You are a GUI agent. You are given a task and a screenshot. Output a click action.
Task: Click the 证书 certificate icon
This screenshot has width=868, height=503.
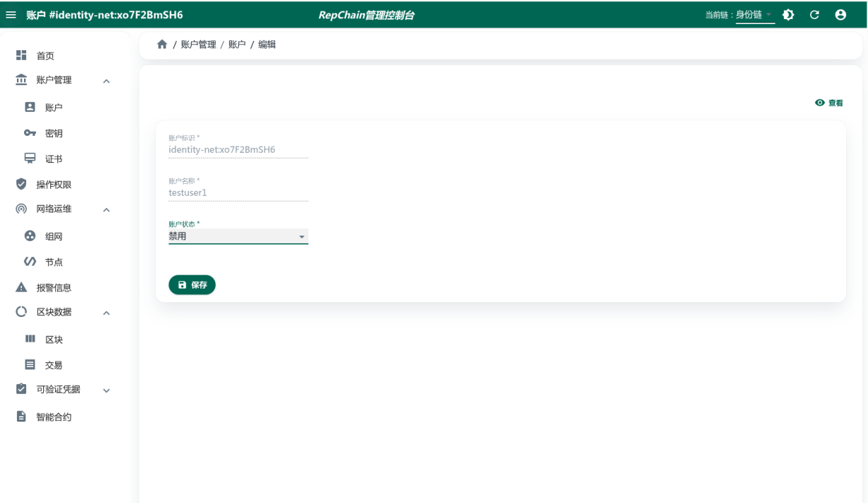tap(30, 158)
